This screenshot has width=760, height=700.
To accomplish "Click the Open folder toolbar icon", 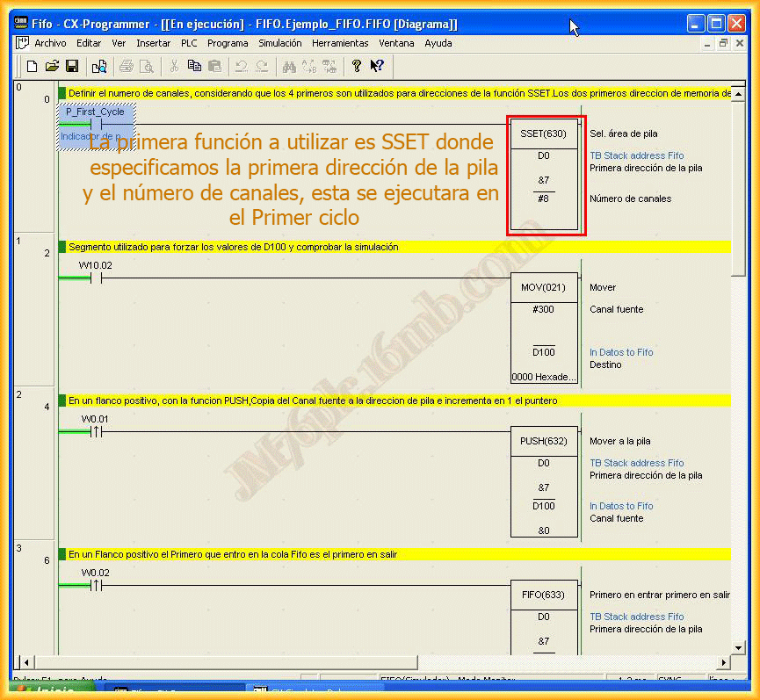I will tap(52, 66).
